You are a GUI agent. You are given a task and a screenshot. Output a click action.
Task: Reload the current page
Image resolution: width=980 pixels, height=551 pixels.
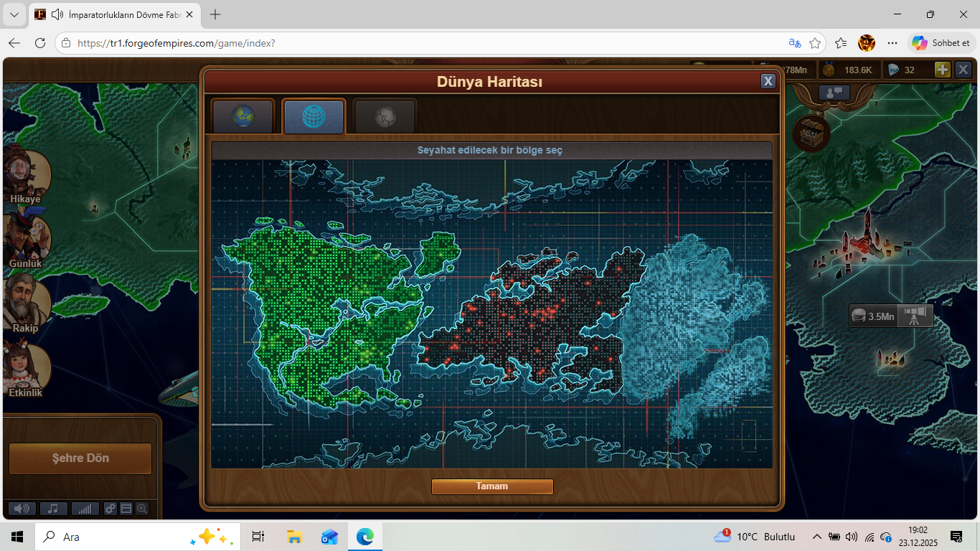pos(40,43)
